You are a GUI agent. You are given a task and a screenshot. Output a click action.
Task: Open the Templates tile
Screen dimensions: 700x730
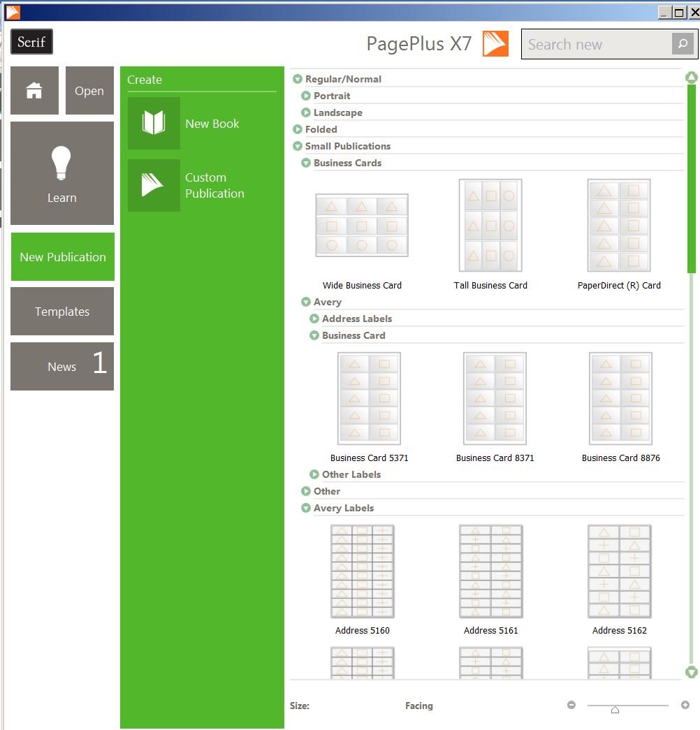pos(62,311)
